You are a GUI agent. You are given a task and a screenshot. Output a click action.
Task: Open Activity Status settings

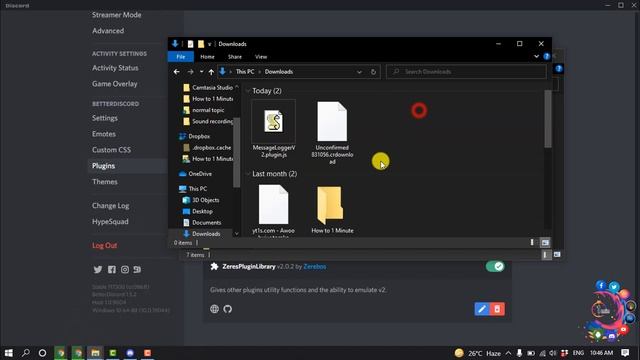(115, 68)
